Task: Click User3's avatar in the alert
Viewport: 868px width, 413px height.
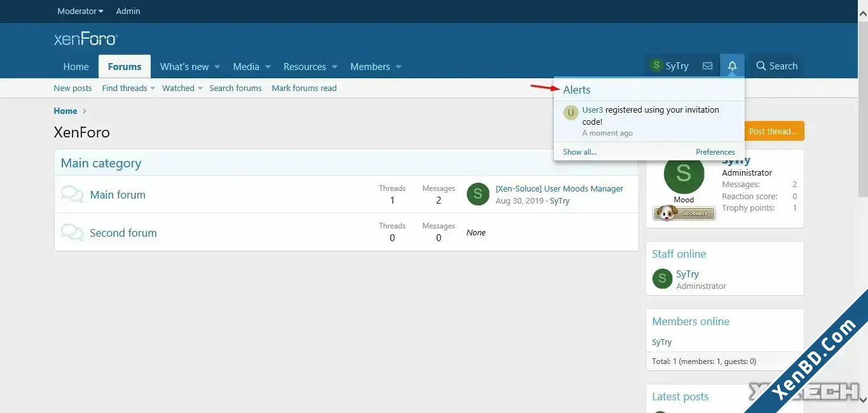Action: coord(570,113)
